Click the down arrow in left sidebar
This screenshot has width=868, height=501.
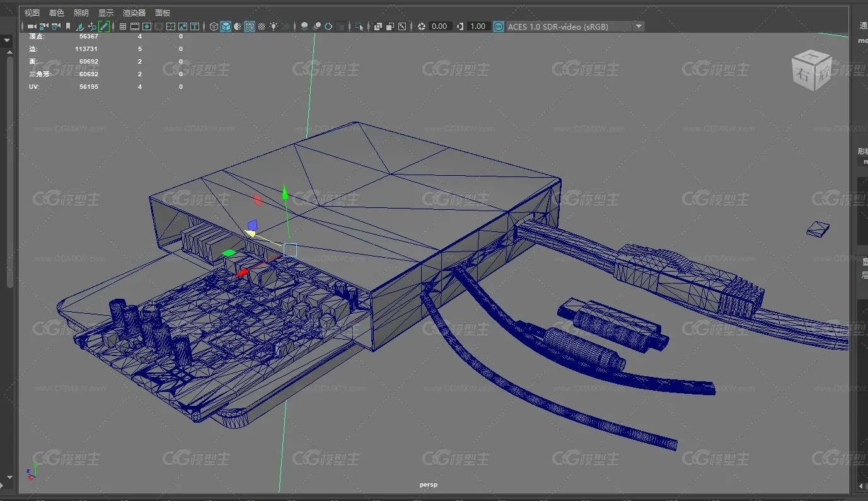click(7, 40)
